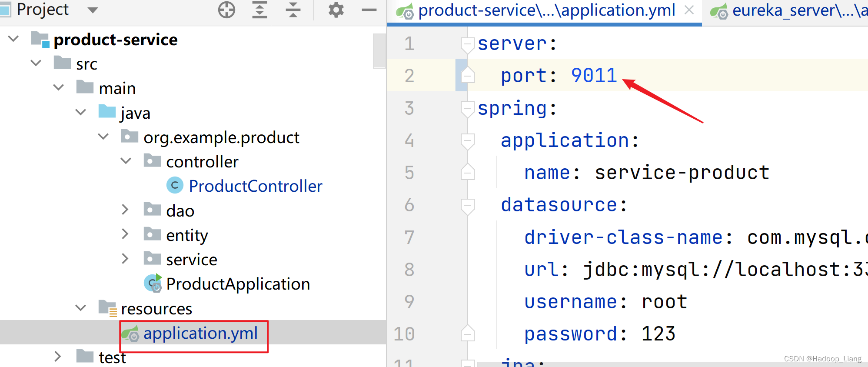The height and width of the screenshot is (367, 868).
Task: Open the Project panel settings gear
Action: (336, 10)
